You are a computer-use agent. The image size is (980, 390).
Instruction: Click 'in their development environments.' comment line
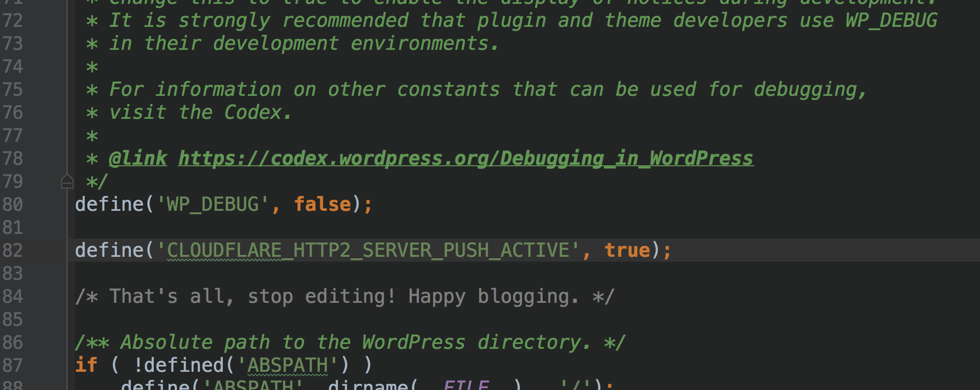pyautogui.click(x=304, y=44)
